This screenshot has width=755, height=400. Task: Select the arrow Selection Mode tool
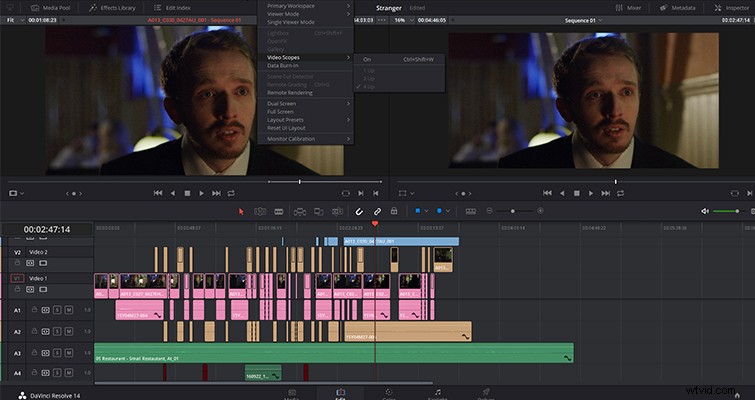[x=241, y=211]
